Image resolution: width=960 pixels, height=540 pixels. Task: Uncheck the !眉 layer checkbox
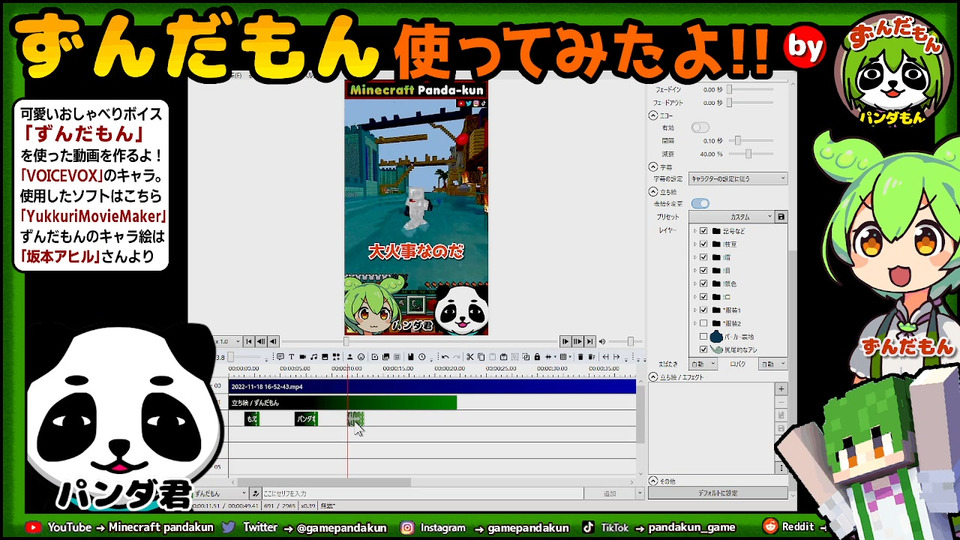pos(703,257)
